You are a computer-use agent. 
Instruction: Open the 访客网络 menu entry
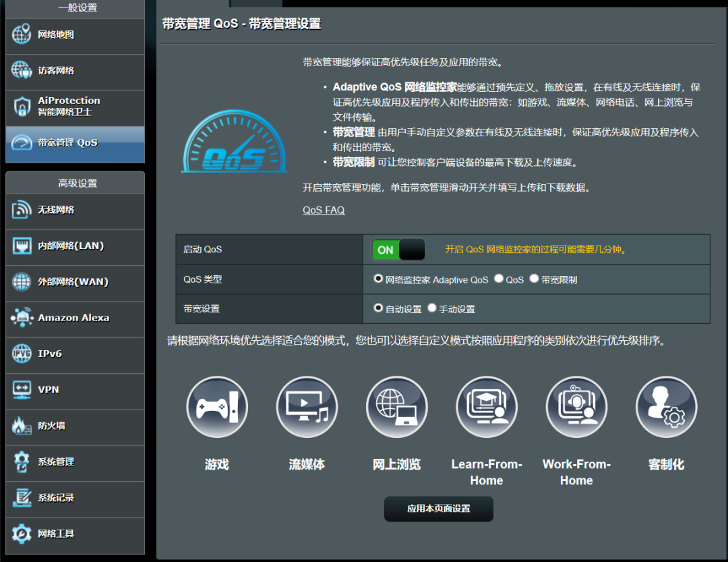(x=75, y=72)
